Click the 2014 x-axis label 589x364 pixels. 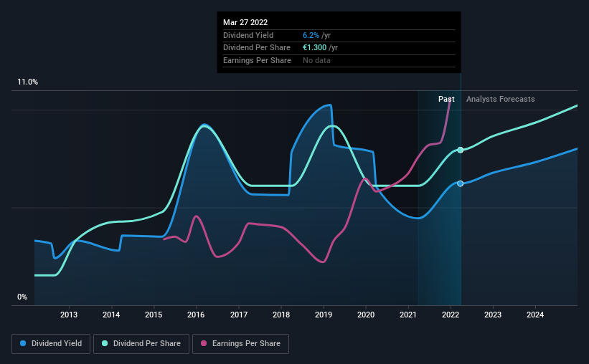[x=111, y=315]
